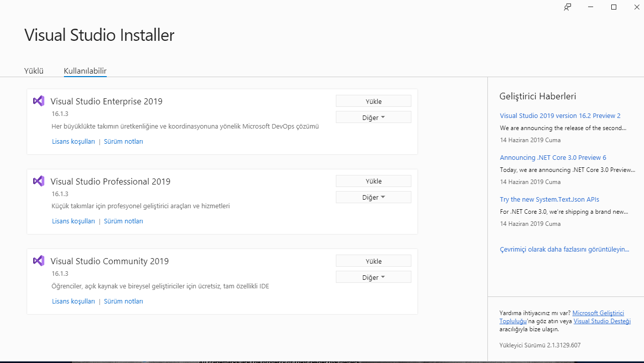This screenshot has width=644, height=363.
Task: Select the Kullanılabilir tab
Action: (x=85, y=71)
